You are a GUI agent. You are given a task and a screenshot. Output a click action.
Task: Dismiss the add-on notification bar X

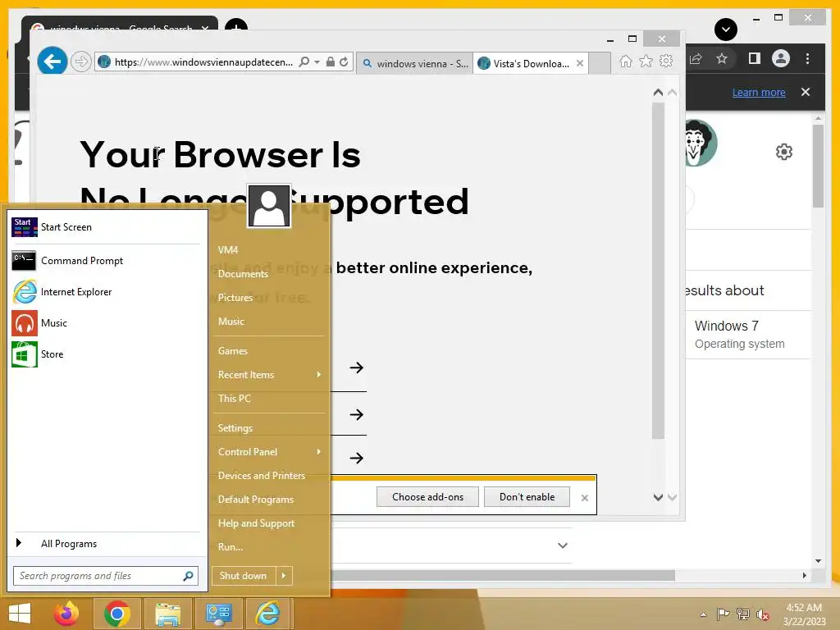[584, 498]
